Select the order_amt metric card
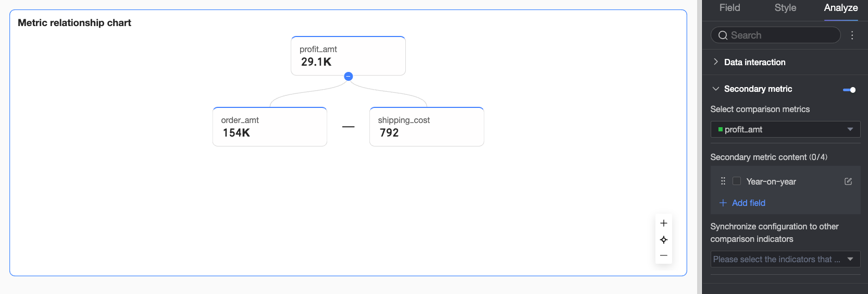 [270, 127]
